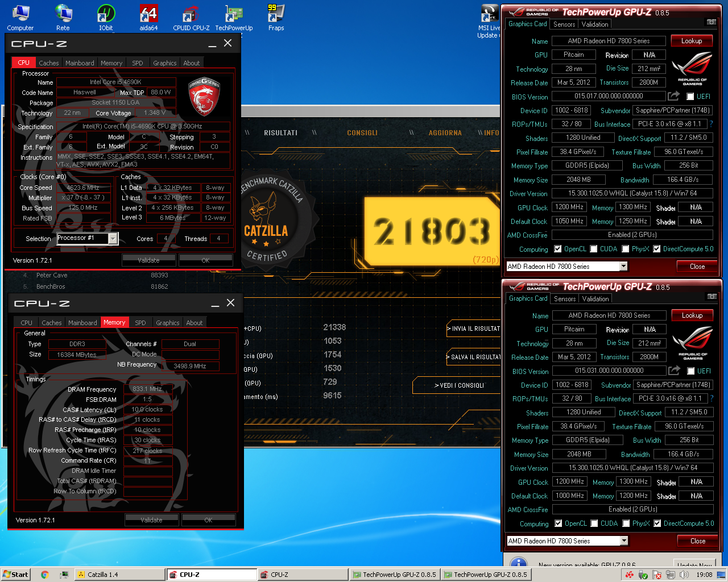
Task: Open Sensors tab in top GPU-Z
Action: point(564,24)
